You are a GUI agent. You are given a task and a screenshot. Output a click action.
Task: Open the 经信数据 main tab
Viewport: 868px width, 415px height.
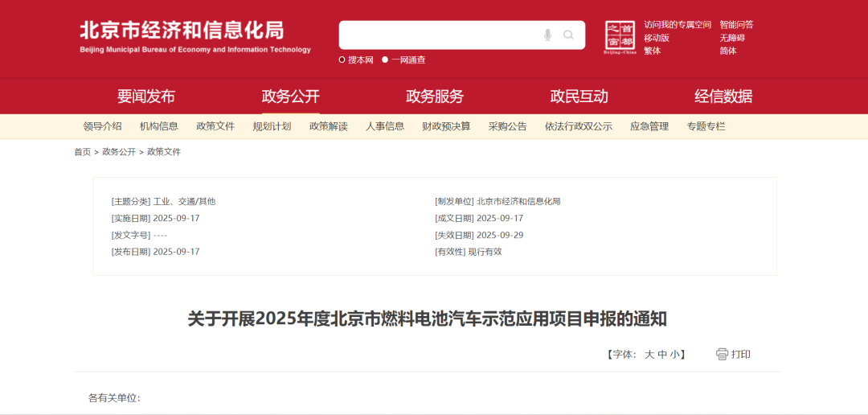coord(723,97)
